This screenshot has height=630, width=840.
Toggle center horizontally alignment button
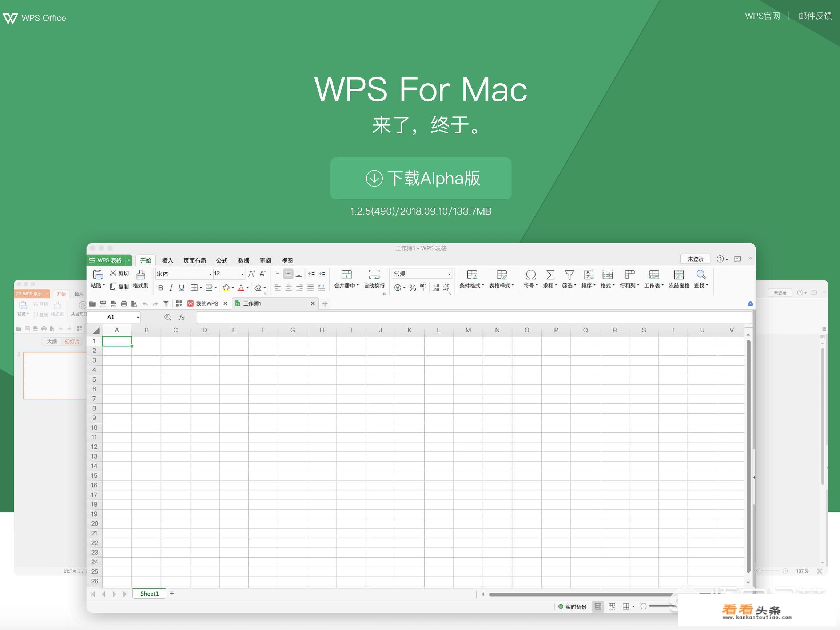coord(288,287)
